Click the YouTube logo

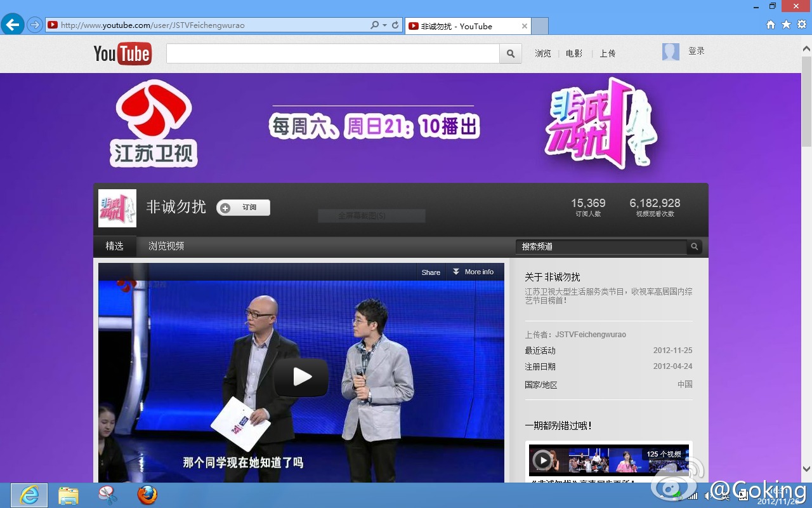tap(122, 54)
